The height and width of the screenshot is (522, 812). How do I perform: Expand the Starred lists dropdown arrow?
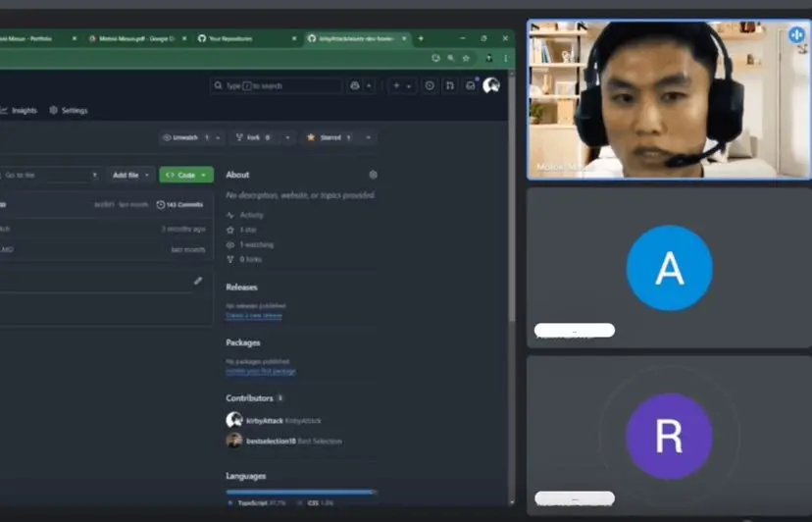point(368,137)
